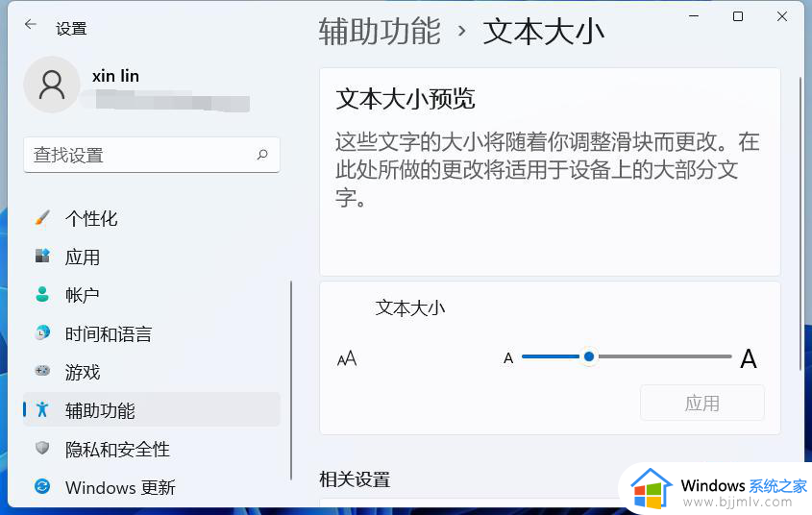This screenshot has width=812, height=515.
Task: Click the 游戏 gamepad icon
Action: (42, 371)
